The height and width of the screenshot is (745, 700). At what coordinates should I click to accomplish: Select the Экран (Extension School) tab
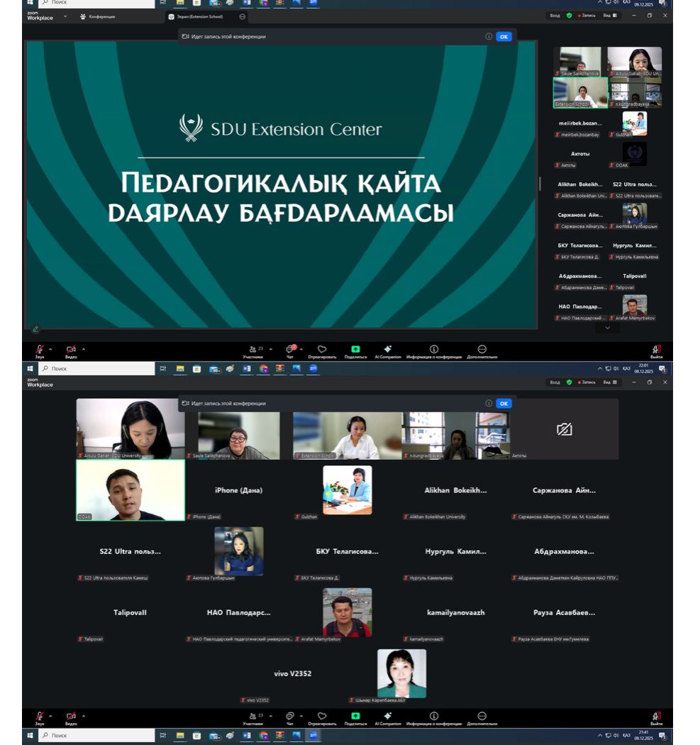[x=200, y=16]
